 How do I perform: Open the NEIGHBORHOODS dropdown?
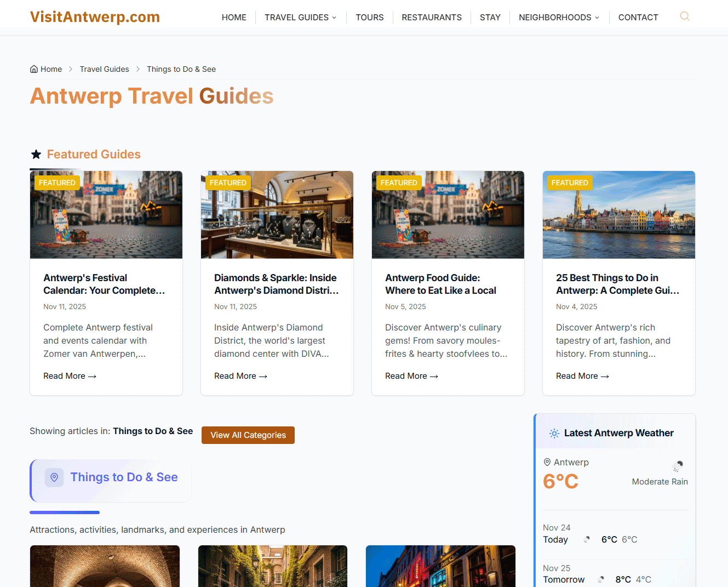click(x=558, y=17)
